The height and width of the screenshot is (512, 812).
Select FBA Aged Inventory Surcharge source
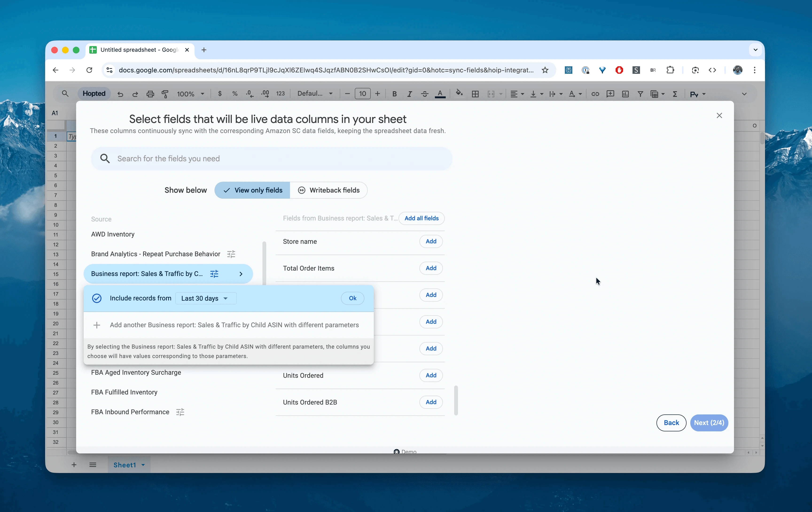(136, 372)
